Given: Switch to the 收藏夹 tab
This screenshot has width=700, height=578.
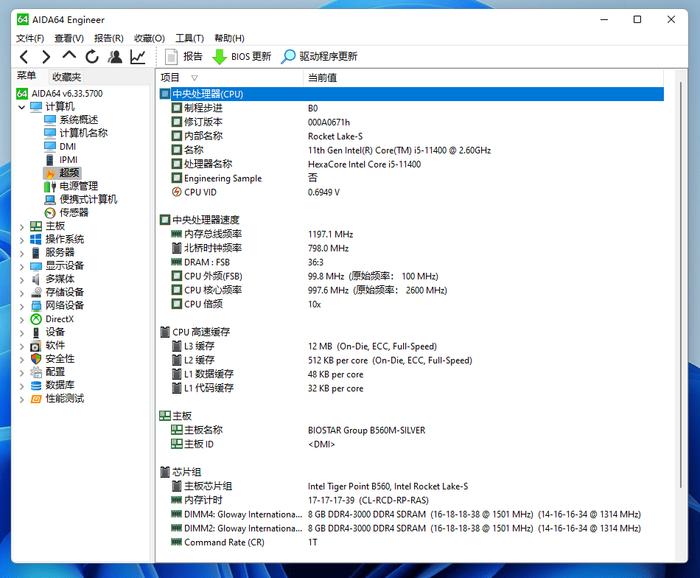Looking at the screenshot, I should 67,77.
